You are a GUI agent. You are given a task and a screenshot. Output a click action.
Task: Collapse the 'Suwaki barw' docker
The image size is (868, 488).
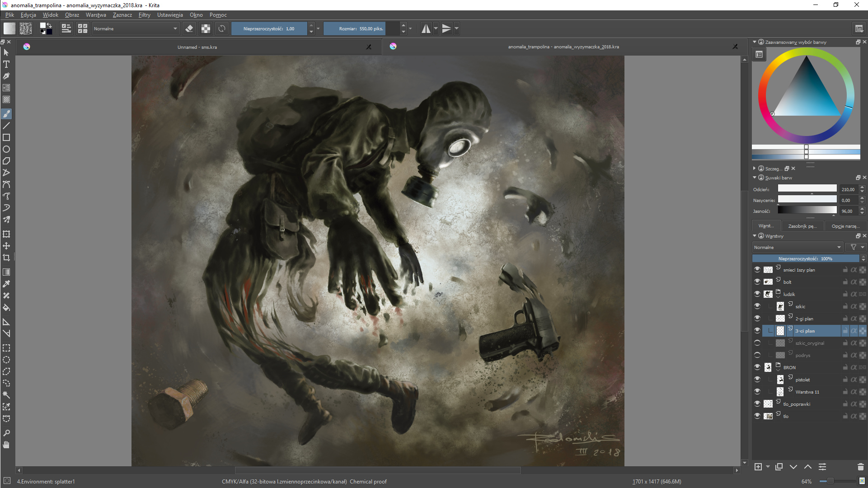[x=755, y=178]
